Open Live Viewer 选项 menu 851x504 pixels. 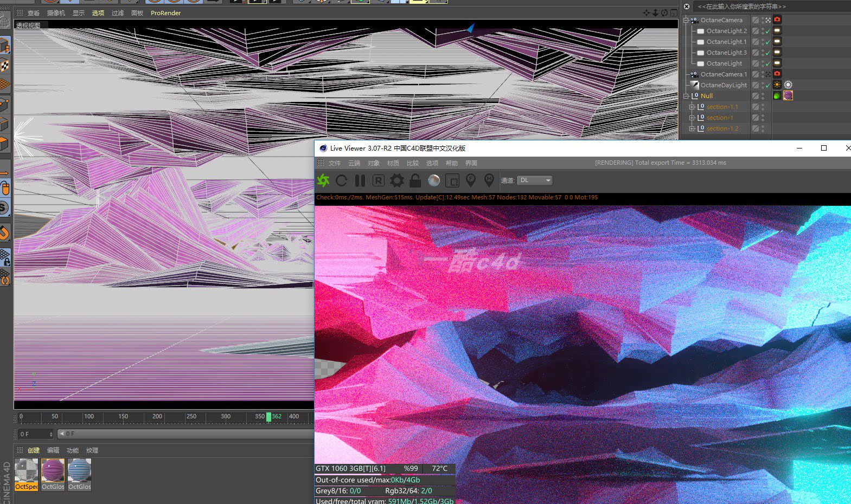click(432, 163)
